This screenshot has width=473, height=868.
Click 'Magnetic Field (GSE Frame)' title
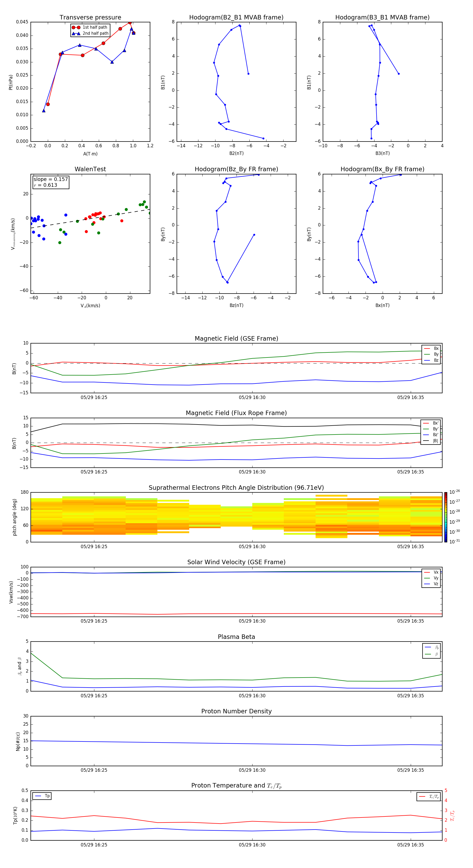pos(236,339)
